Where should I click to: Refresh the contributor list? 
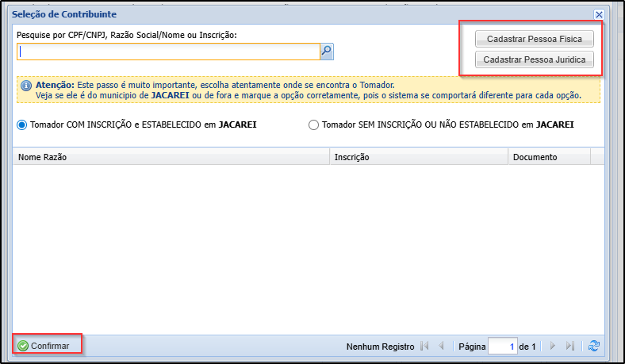(592, 347)
